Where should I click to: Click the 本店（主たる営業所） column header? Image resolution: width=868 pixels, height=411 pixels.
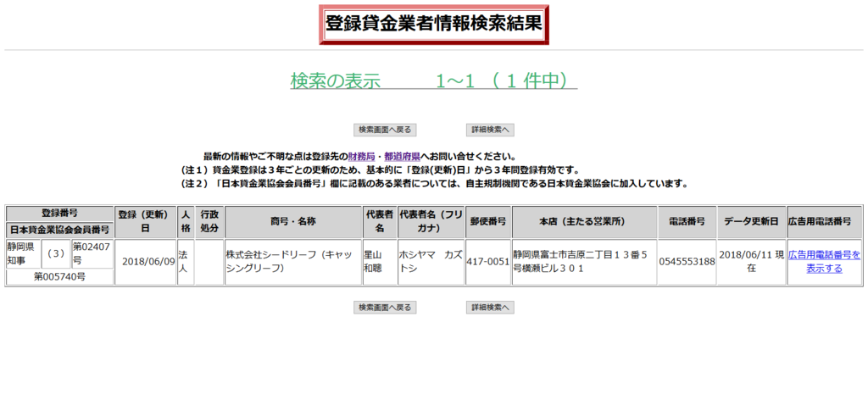(x=584, y=222)
